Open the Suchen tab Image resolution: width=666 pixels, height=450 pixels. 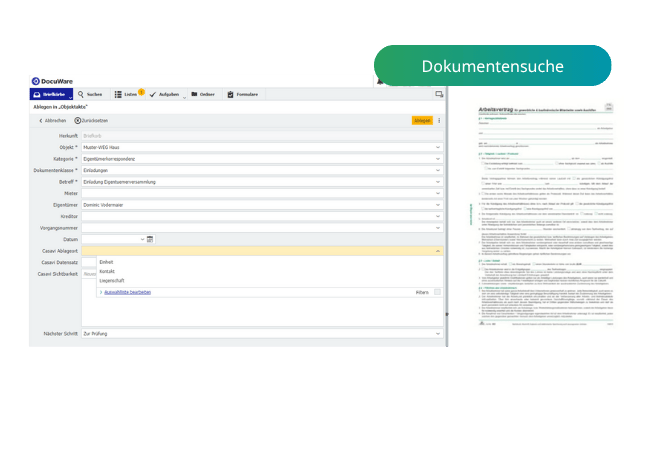[x=90, y=94]
